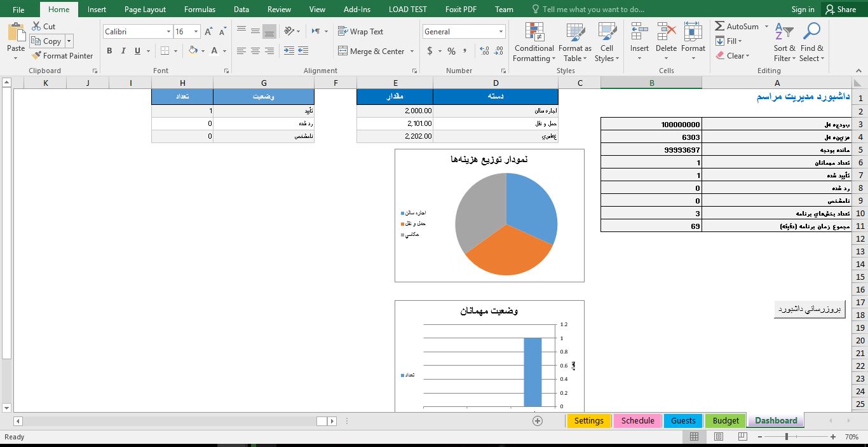Toggle Underline formatting
The width and height of the screenshot is (868, 447).
(x=137, y=51)
